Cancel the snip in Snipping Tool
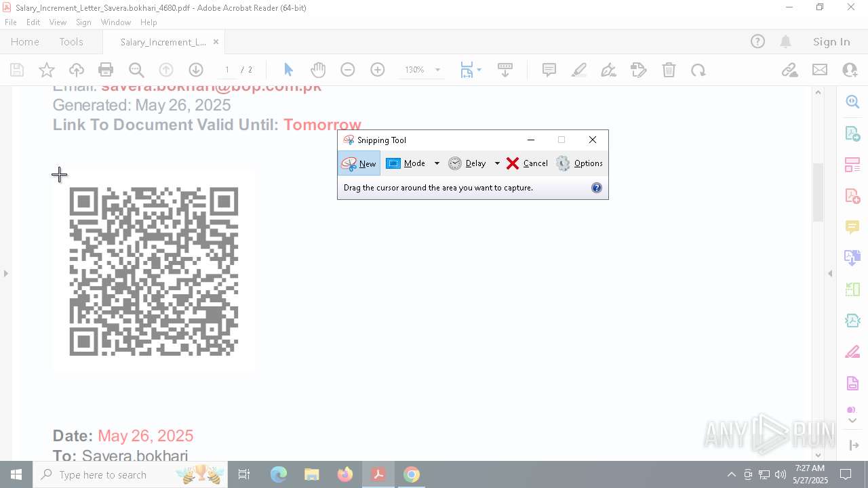Image resolution: width=868 pixels, height=488 pixels. click(527, 163)
